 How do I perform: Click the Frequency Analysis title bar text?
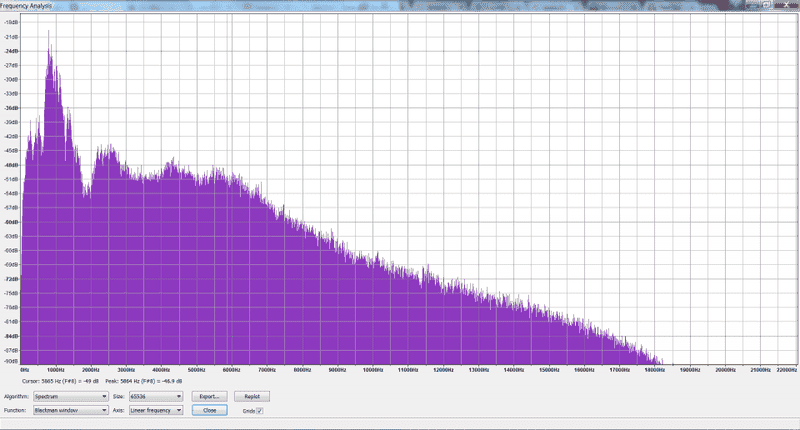[x=27, y=5]
